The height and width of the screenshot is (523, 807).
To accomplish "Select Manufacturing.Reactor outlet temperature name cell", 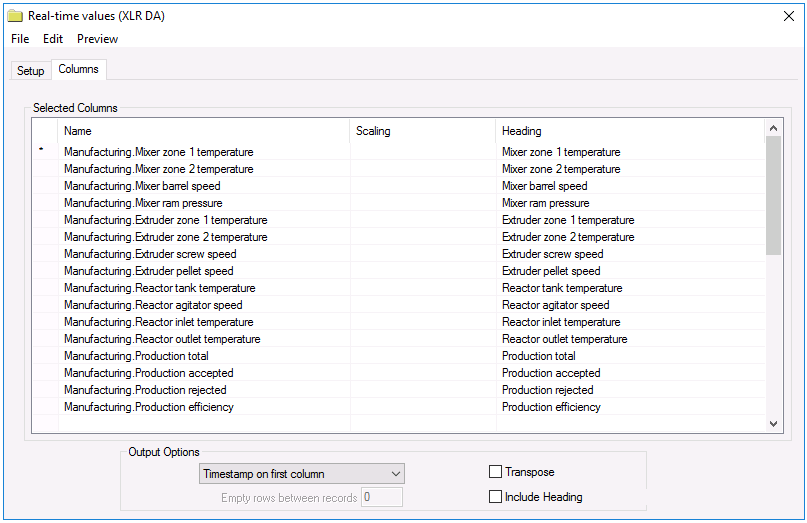I will pos(204,339).
